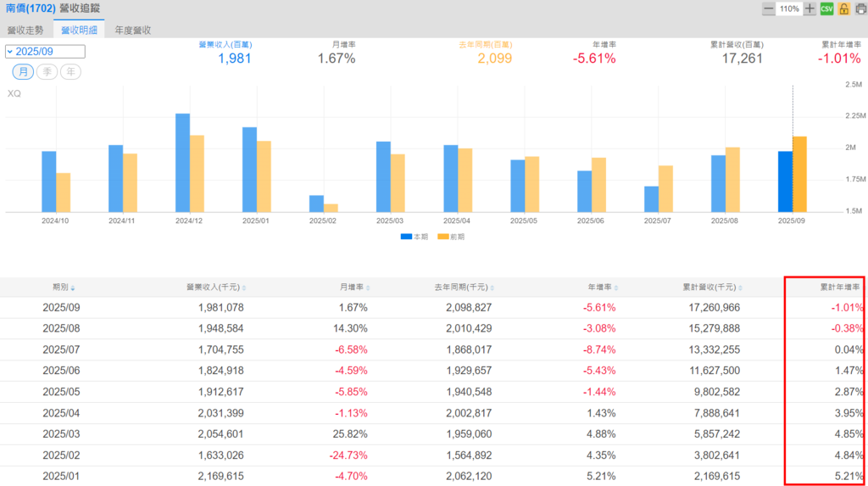Sort table by 期別 column
868x486 pixels.
64,287
